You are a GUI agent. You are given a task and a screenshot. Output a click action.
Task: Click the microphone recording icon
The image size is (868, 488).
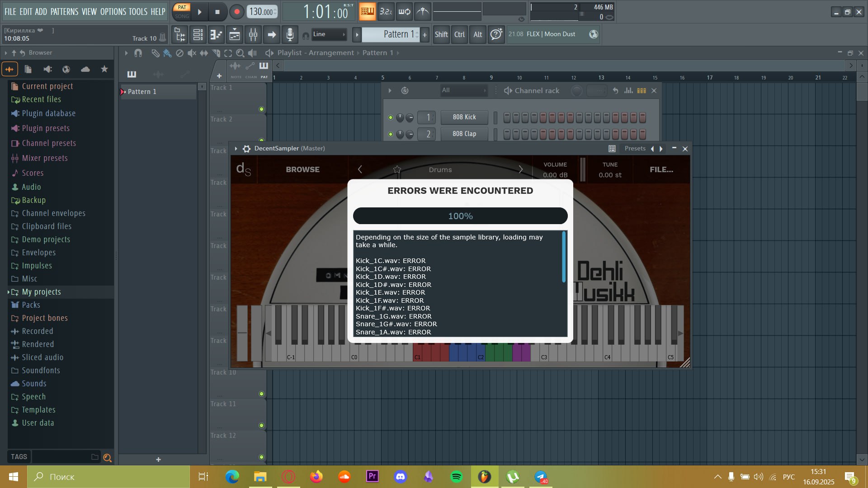pos(290,34)
